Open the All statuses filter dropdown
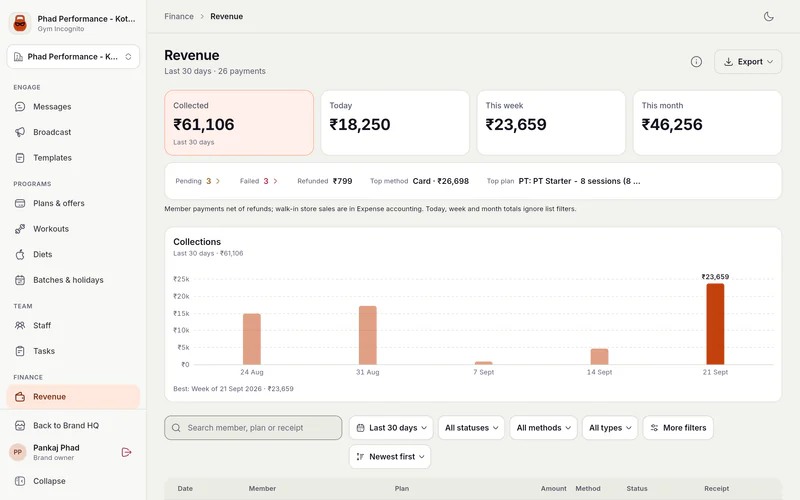 [x=471, y=428]
